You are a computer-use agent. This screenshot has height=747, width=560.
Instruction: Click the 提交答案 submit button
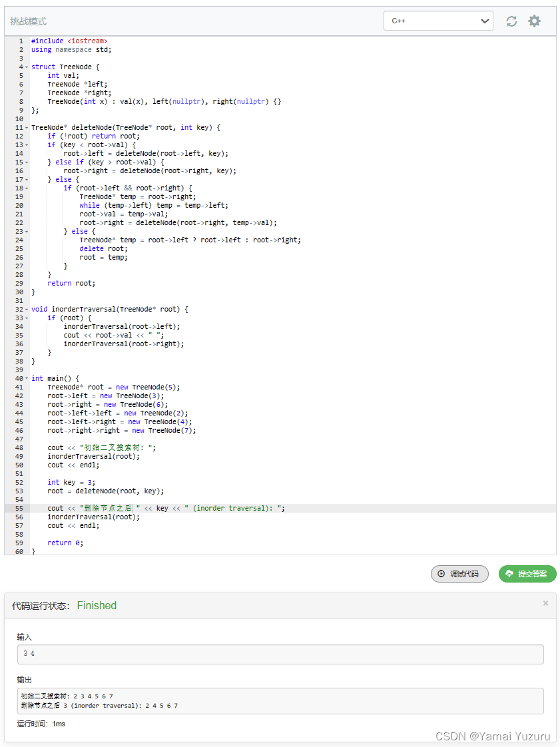coord(527,574)
